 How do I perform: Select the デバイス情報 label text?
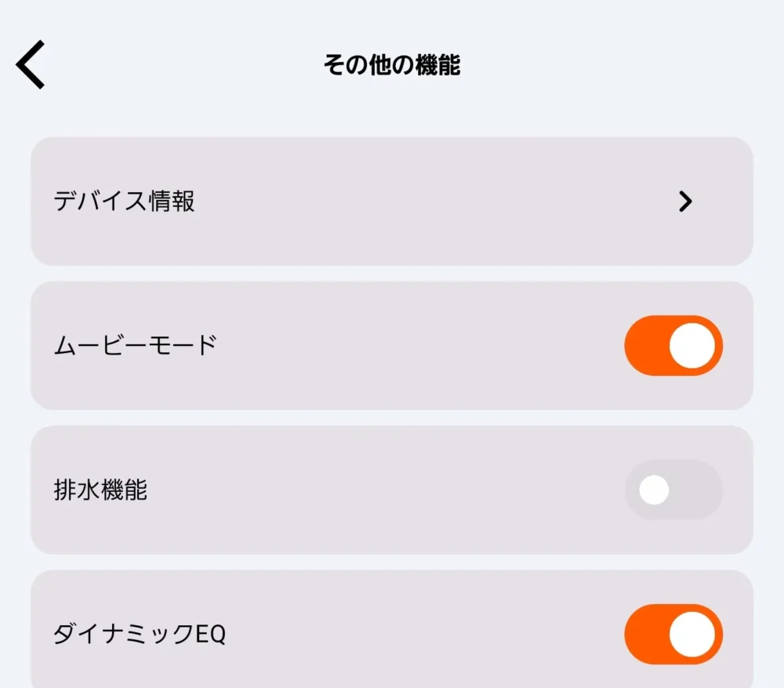pos(124,202)
